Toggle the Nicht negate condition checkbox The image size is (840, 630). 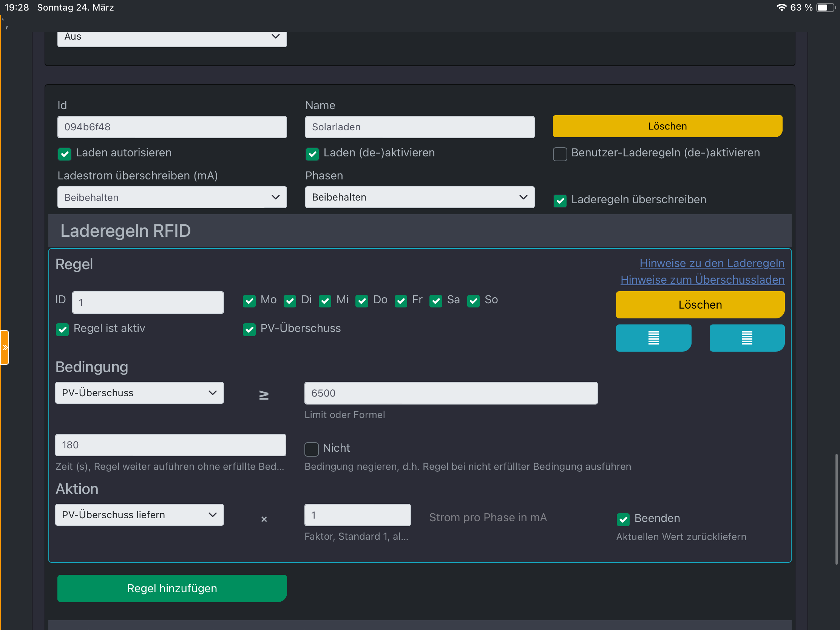[311, 449]
